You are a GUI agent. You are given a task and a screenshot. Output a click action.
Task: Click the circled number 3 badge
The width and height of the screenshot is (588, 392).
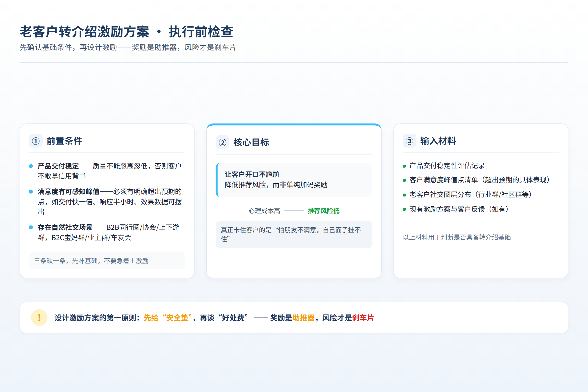coord(409,141)
